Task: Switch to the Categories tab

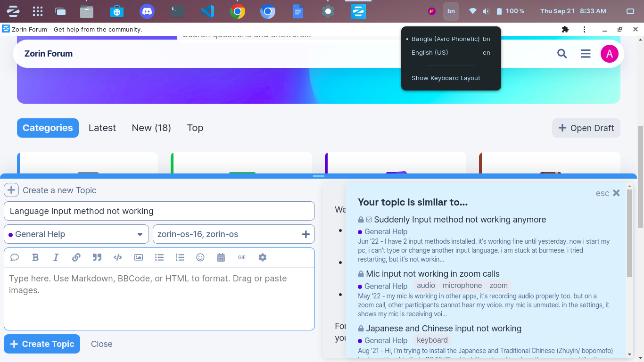Action: [x=48, y=128]
